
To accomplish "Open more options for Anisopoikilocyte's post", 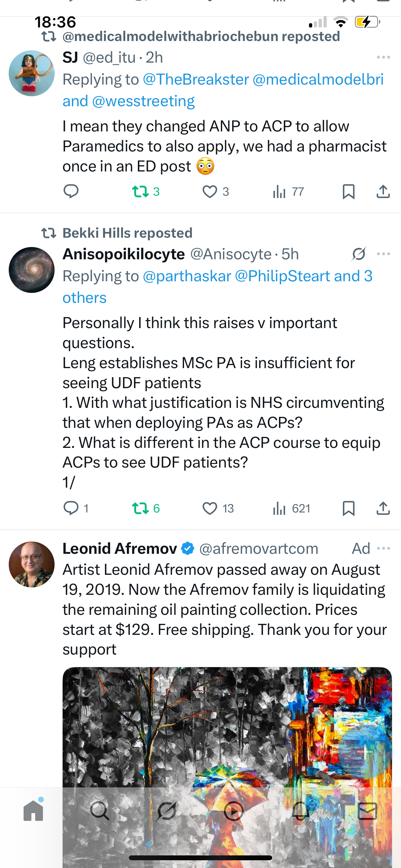I will tap(384, 254).
